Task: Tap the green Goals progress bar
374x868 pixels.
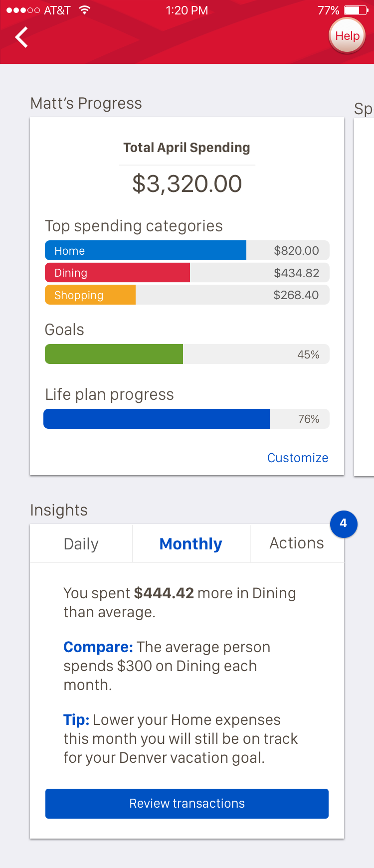Action: point(114,354)
